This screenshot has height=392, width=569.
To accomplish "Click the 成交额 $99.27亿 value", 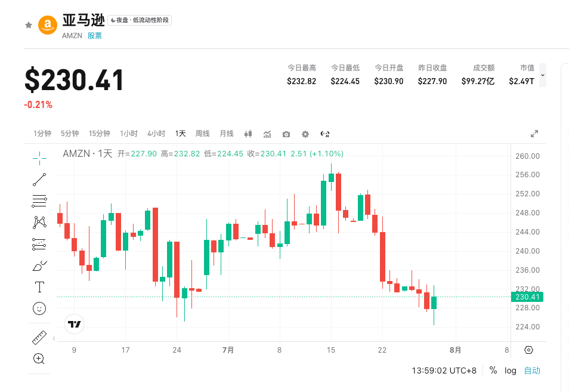I will (478, 81).
